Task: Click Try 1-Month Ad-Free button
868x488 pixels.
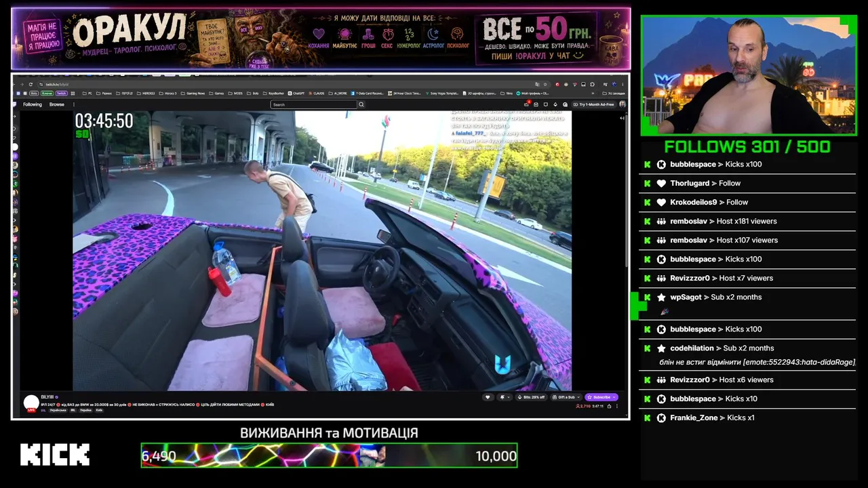Action: pyautogui.click(x=594, y=104)
